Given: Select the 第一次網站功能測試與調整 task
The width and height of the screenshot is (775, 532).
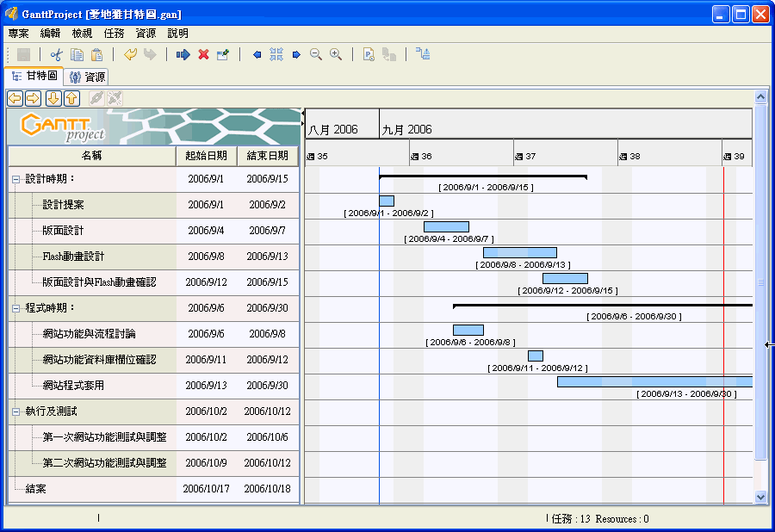Looking at the screenshot, I should tap(154, 437).
